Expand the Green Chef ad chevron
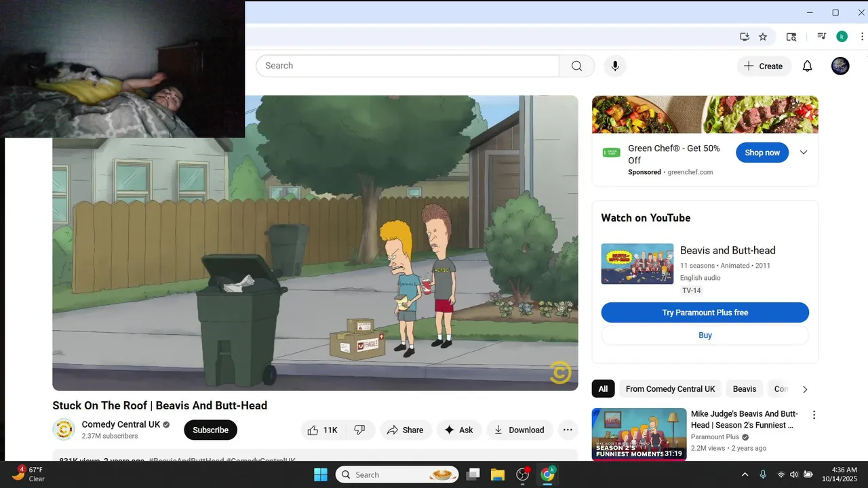 [804, 152]
